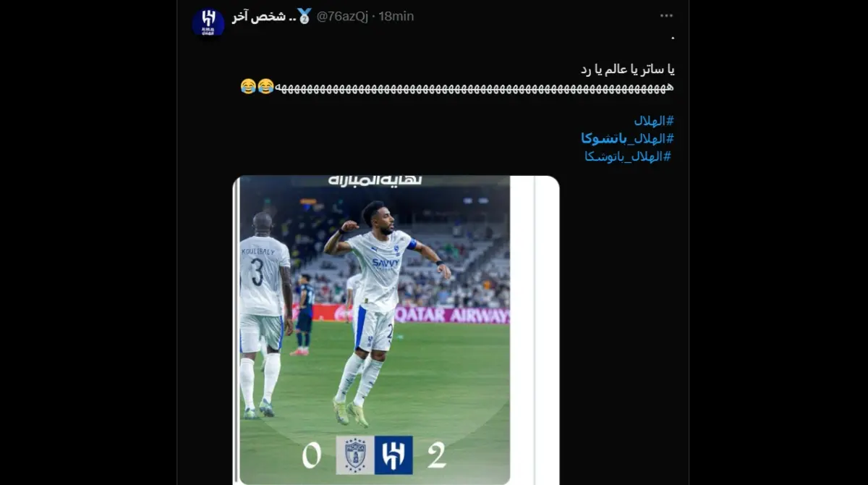Click Koulibaly's number 3 jersey
Image resolution: width=868 pixels, height=485 pixels.
click(x=257, y=272)
